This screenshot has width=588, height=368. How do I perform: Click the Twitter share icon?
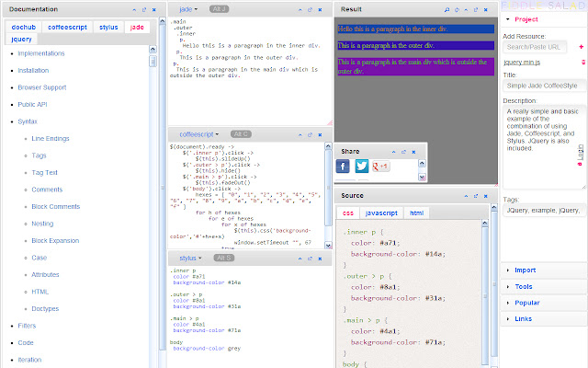coord(362,166)
